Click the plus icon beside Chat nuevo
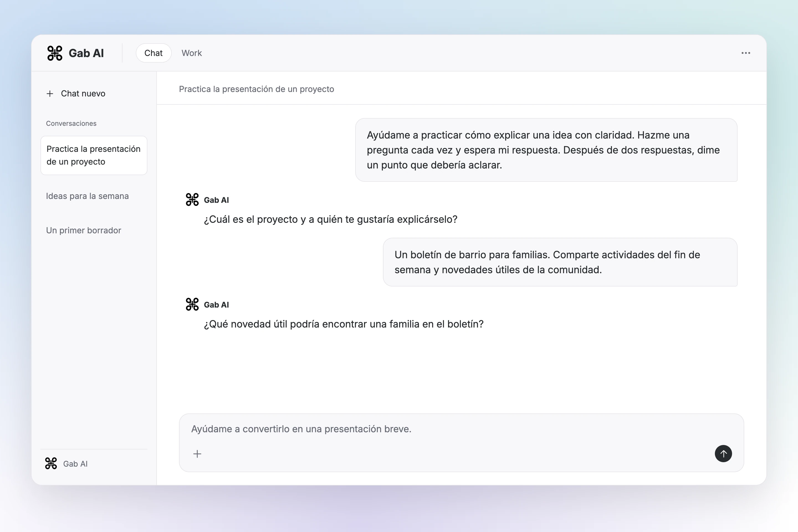The width and height of the screenshot is (798, 532). (50, 94)
